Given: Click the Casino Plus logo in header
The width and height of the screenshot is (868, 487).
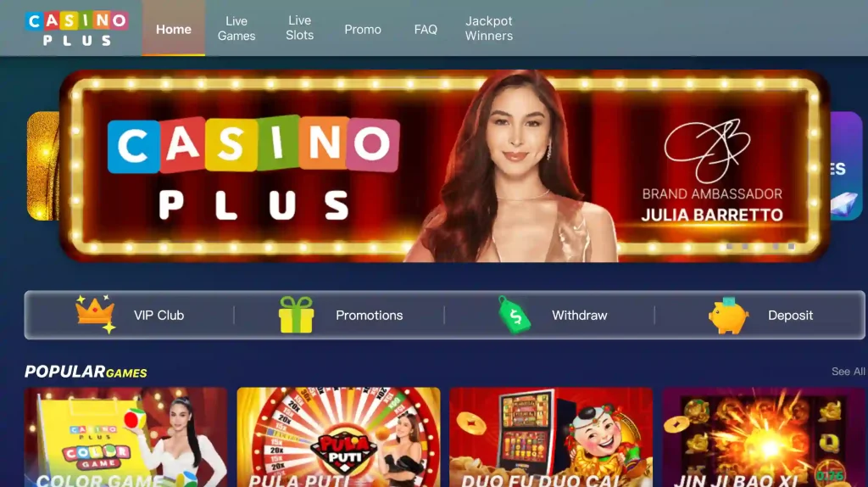Looking at the screenshot, I should coord(77,29).
